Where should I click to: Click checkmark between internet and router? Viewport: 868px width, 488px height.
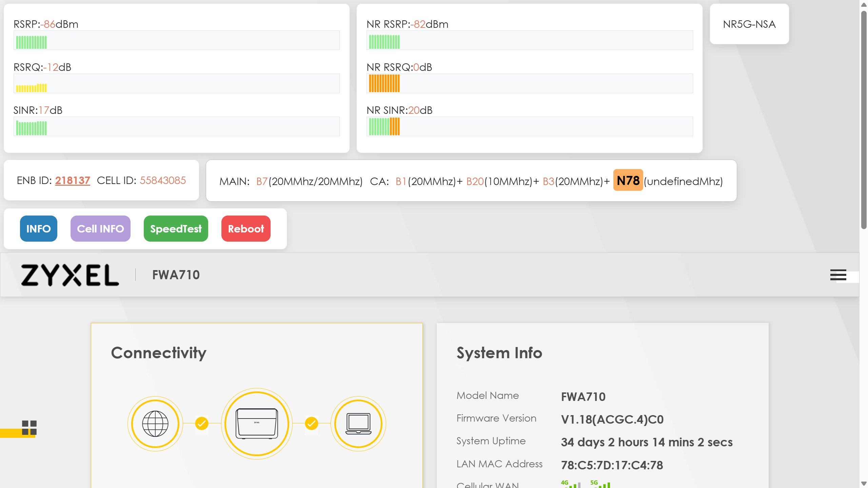pos(202,423)
